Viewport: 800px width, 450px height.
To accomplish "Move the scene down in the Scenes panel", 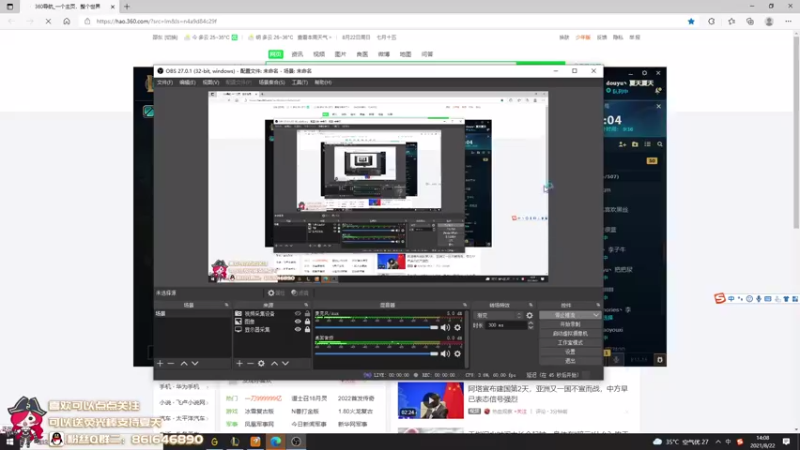I will [x=195, y=363].
